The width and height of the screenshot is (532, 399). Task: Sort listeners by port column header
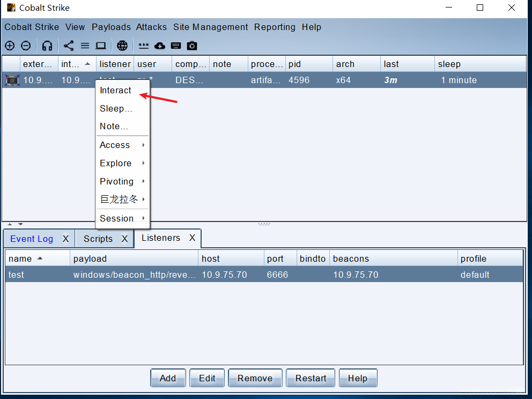280,258
